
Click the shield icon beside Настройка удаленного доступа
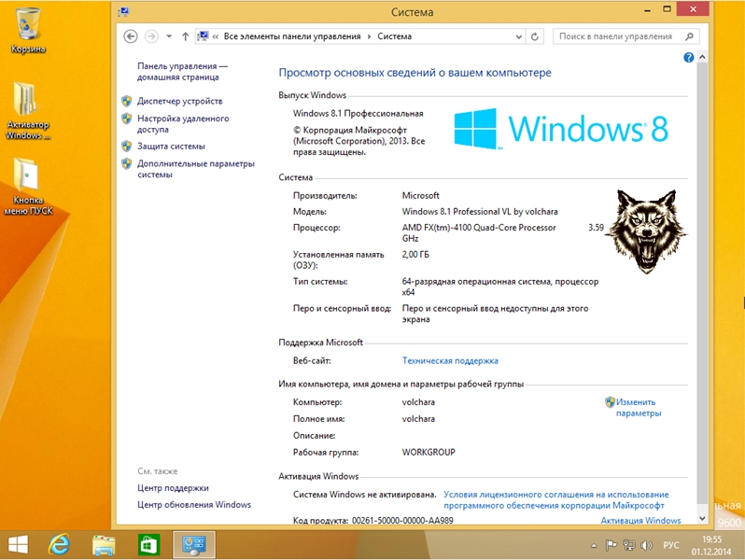(126, 119)
